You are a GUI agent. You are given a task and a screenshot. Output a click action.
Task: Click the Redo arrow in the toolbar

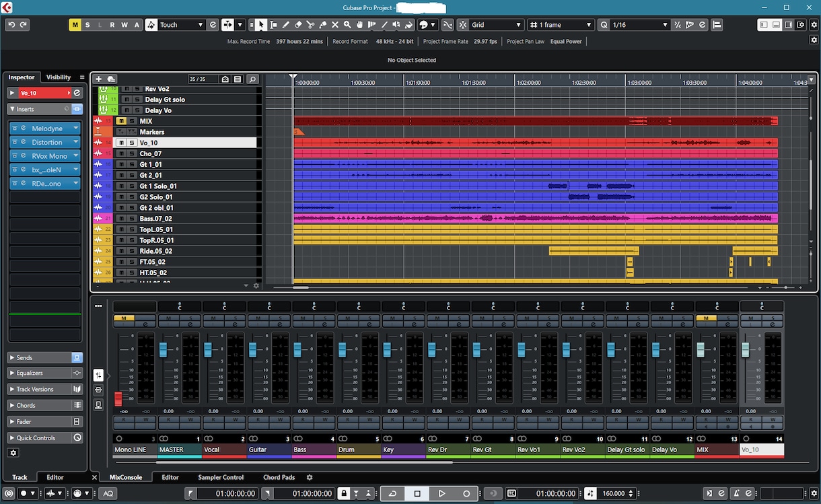coord(24,25)
